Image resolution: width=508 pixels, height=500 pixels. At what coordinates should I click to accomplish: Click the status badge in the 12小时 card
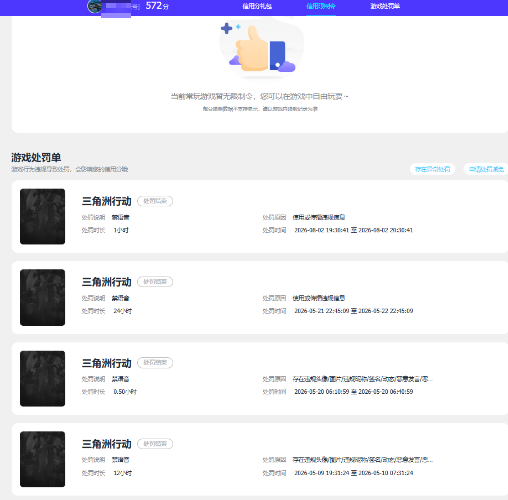[x=155, y=444]
